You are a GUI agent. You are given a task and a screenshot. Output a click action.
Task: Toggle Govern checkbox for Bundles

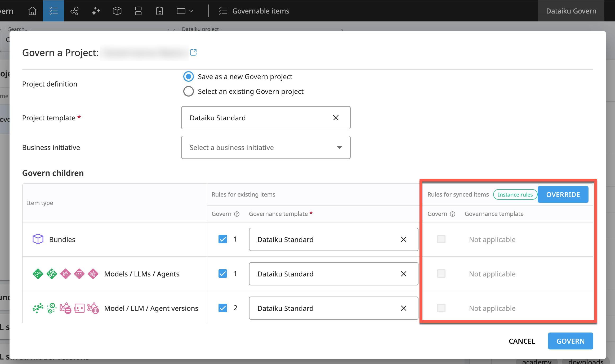[x=223, y=239]
